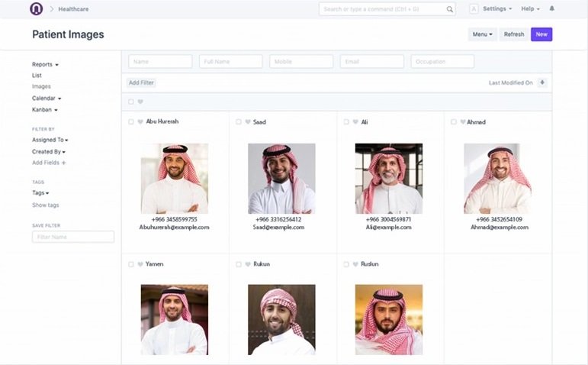Screen dimensions: 588x365
Task: Tick the checkbox for Rukun
Action: tap(239, 264)
